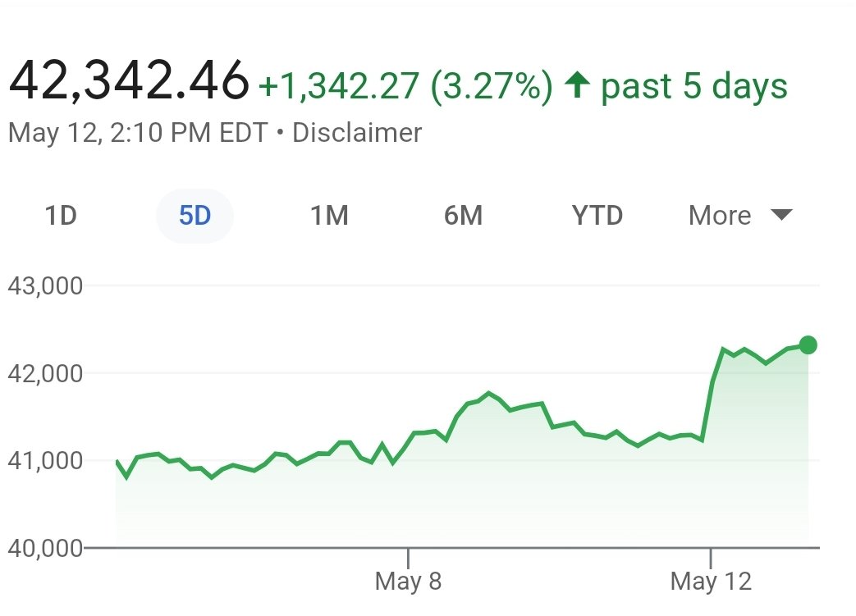Switch to the 1D range tab

61,216
